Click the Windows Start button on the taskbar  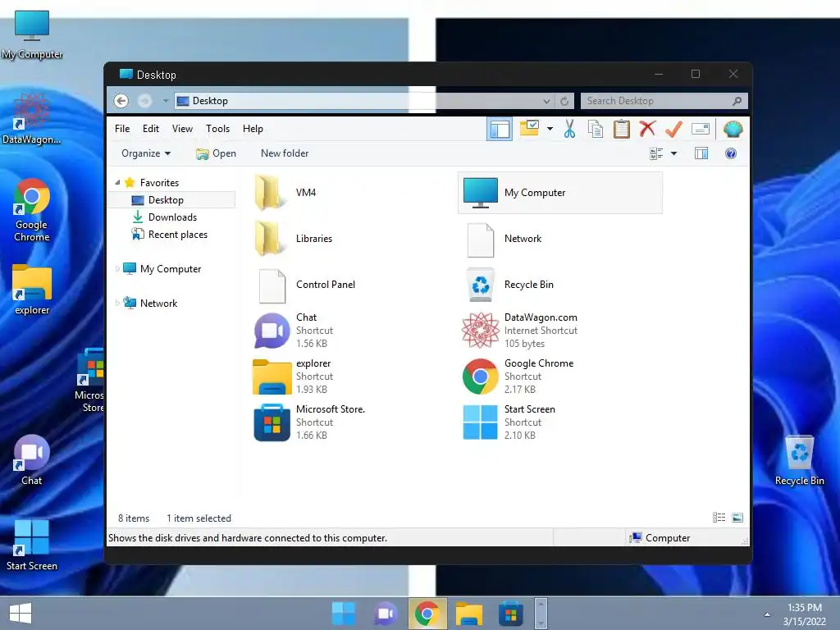click(21, 614)
